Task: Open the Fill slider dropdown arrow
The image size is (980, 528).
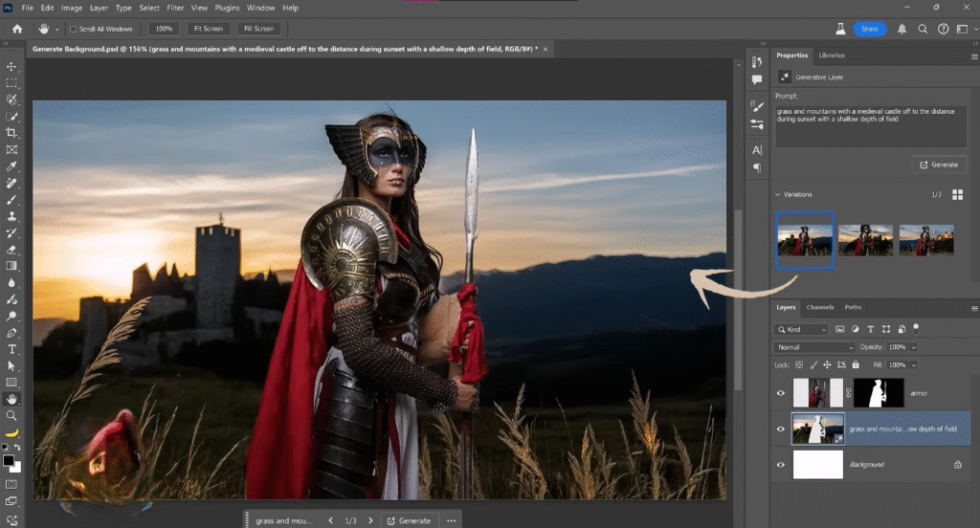Action: (914, 365)
